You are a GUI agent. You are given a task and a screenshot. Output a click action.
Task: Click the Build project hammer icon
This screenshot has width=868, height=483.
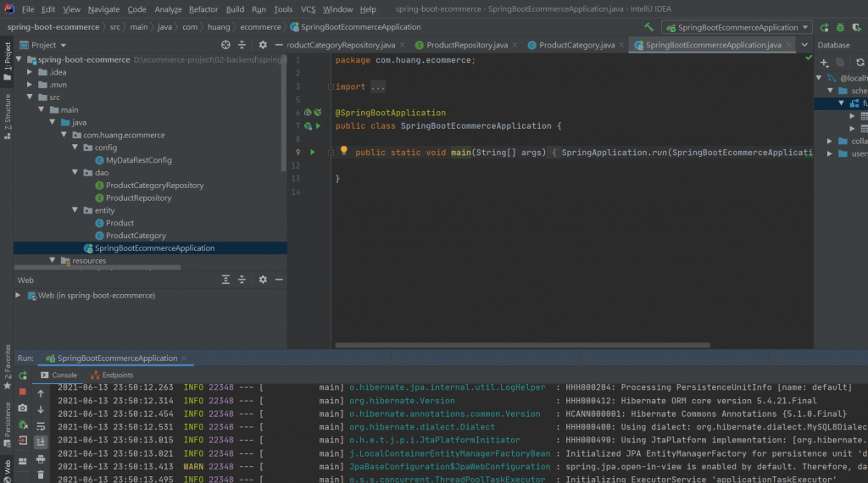pos(649,27)
